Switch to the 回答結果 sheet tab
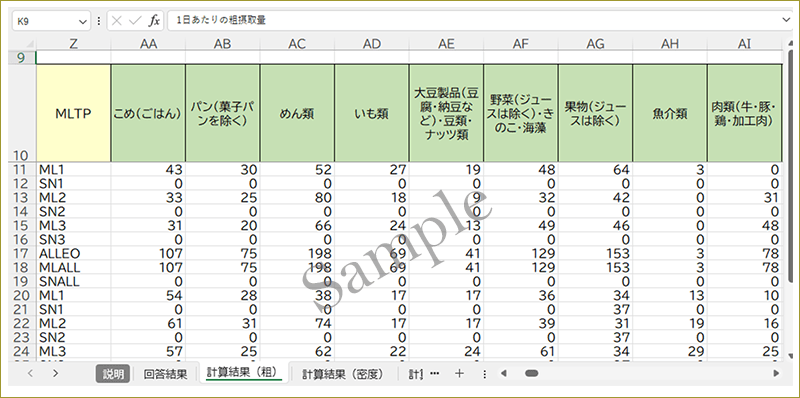 pos(165,374)
